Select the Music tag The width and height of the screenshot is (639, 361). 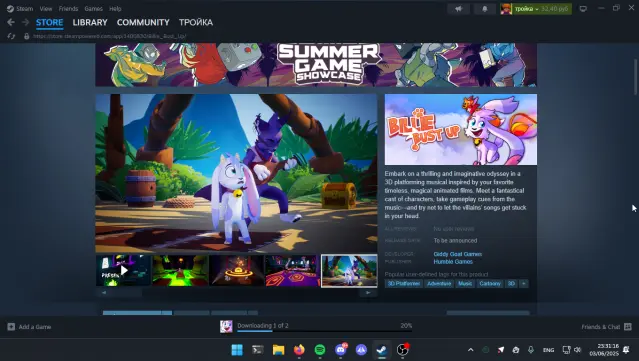coord(465,284)
